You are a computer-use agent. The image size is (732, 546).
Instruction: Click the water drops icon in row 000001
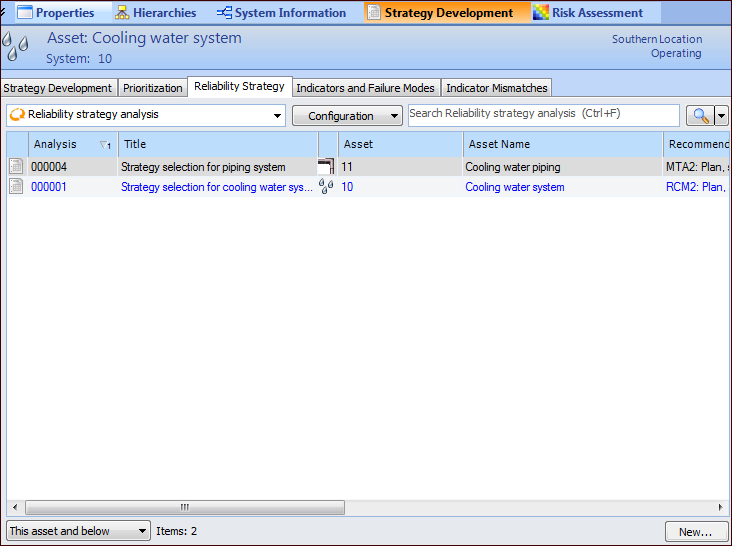click(326, 186)
